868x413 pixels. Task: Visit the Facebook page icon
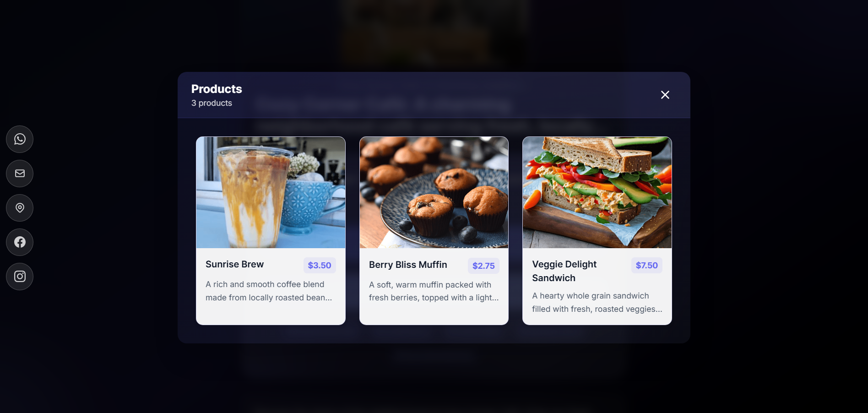(x=20, y=242)
